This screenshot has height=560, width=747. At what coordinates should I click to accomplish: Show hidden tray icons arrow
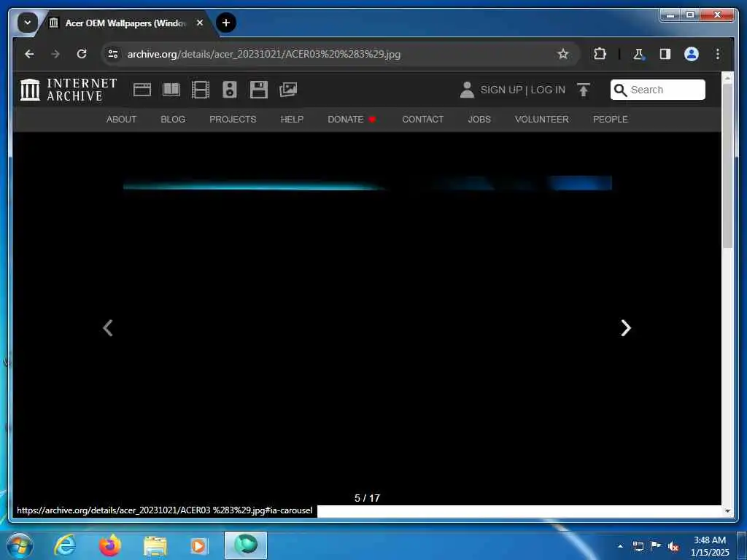620,546
